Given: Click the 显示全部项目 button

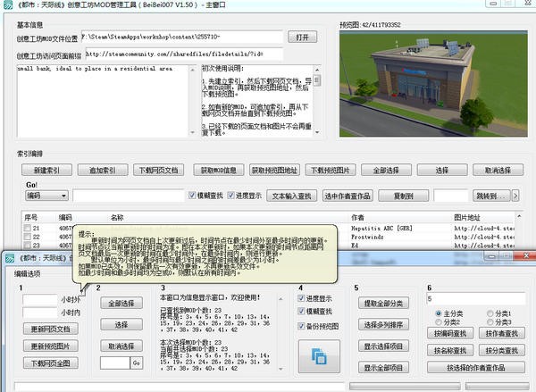Looking at the screenshot, I should point(383,368).
